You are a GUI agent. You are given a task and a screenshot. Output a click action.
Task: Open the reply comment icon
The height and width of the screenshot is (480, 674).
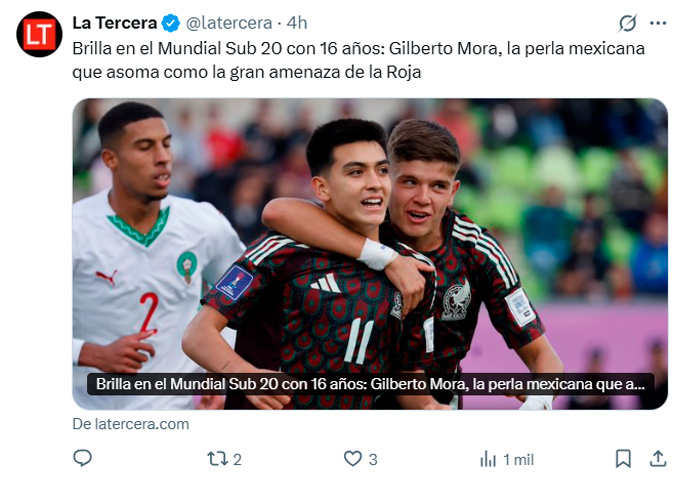click(x=82, y=458)
